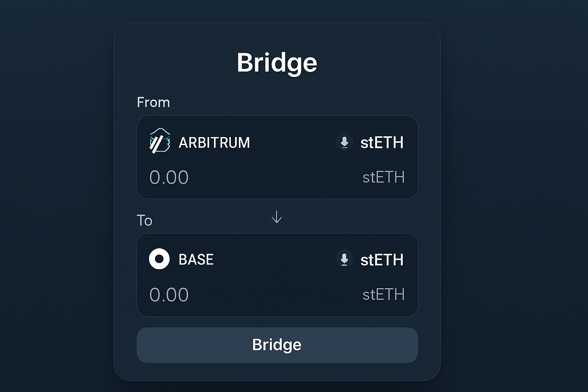
Task: Click the Arbitrum network icon
Action: [x=159, y=142]
